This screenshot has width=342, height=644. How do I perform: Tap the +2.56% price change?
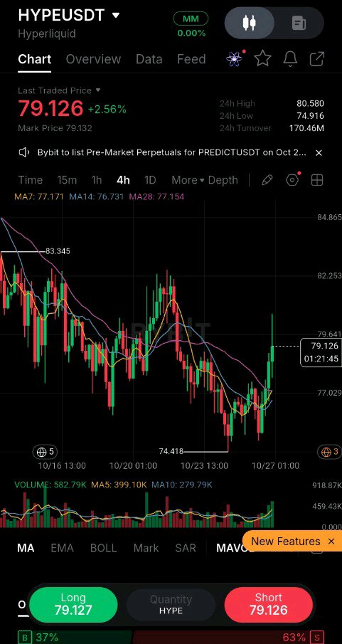[107, 110]
